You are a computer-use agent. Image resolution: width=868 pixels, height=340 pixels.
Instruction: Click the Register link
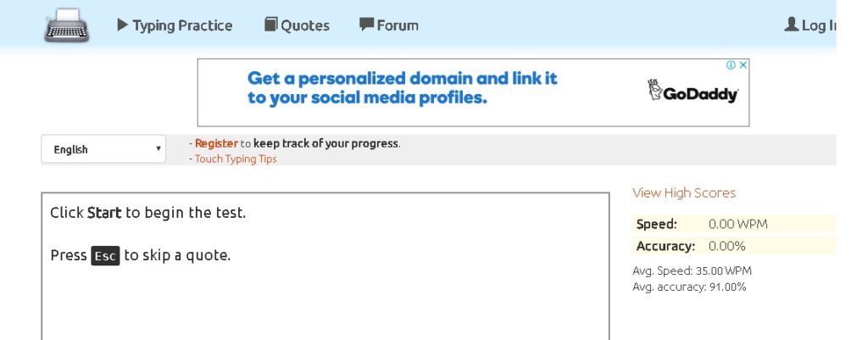click(x=216, y=143)
